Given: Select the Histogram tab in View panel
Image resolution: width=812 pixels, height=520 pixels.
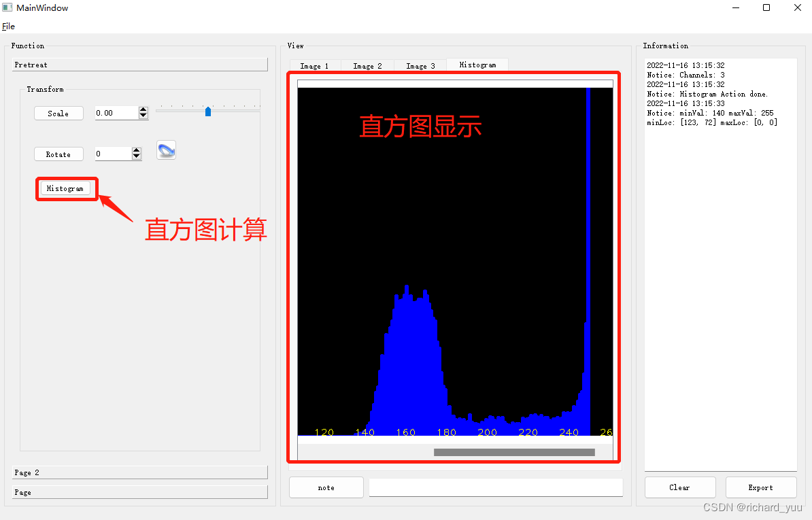Looking at the screenshot, I should [477, 65].
